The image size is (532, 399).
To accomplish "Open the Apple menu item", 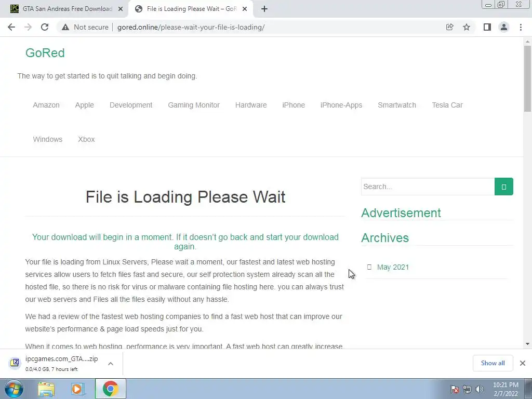I will [85, 105].
